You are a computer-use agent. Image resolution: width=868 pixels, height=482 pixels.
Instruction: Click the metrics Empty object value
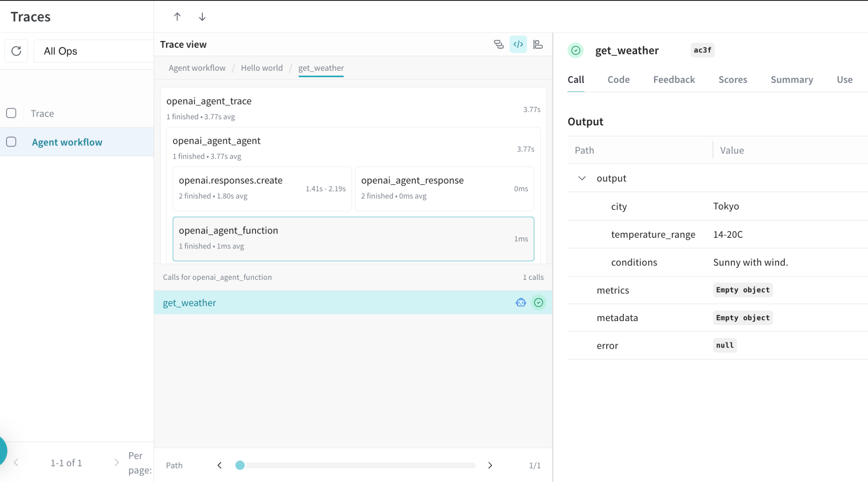[x=743, y=290]
